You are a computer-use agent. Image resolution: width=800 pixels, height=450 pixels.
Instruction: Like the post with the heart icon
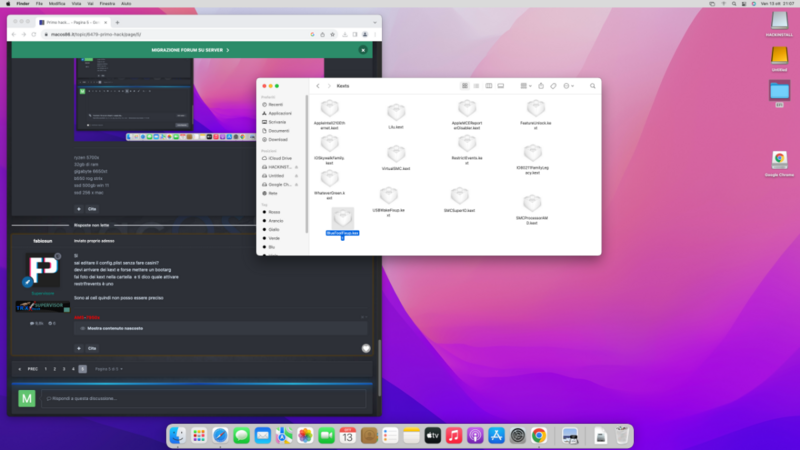click(x=366, y=348)
